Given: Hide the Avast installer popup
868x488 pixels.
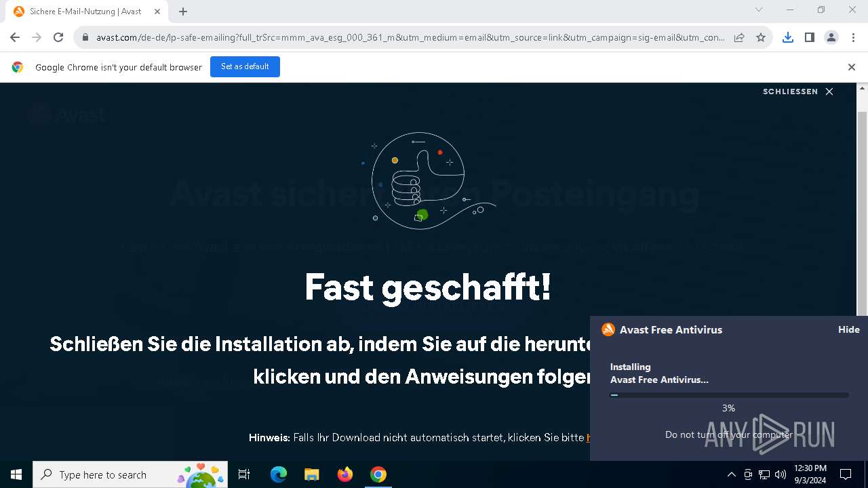Looking at the screenshot, I should 848,329.
